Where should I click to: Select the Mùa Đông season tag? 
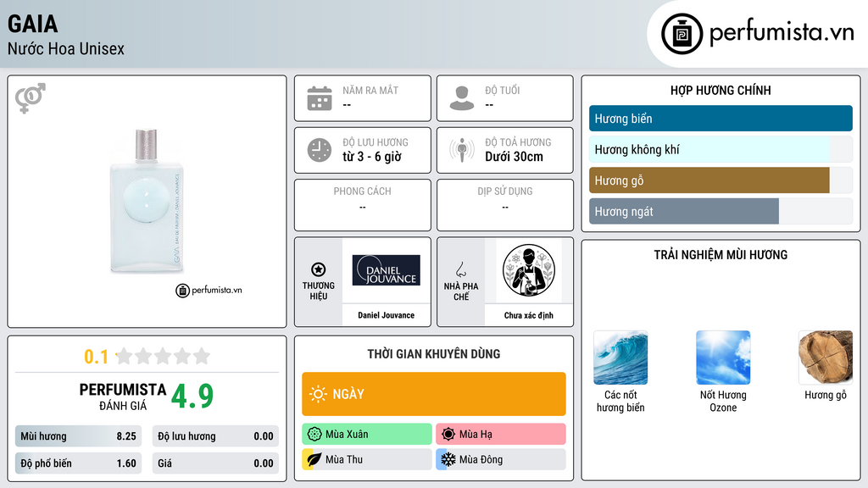point(501,459)
